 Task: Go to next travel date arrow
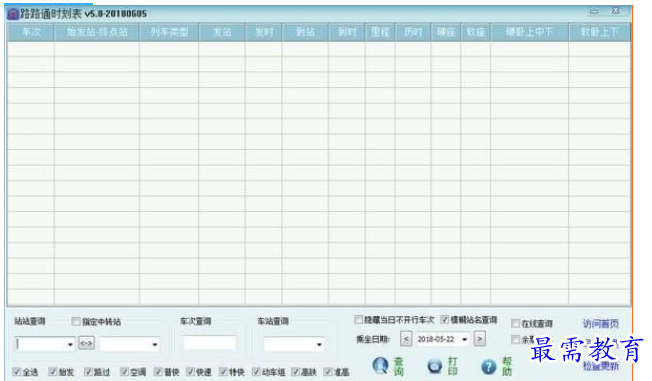tap(479, 339)
